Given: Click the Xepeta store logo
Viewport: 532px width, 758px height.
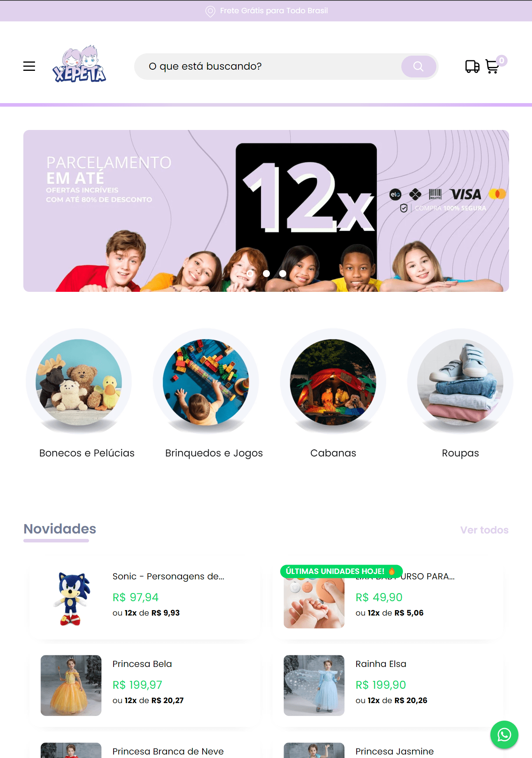Looking at the screenshot, I should 79,64.
